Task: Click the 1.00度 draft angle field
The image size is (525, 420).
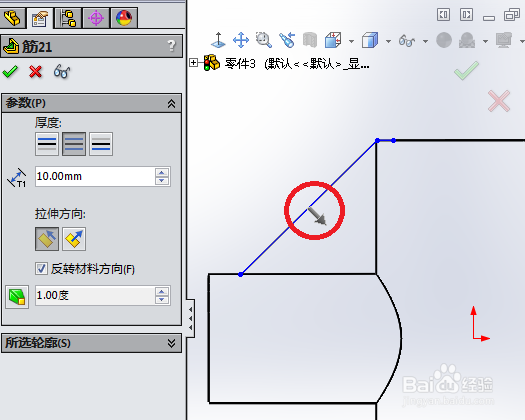Action: click(95, 295)
